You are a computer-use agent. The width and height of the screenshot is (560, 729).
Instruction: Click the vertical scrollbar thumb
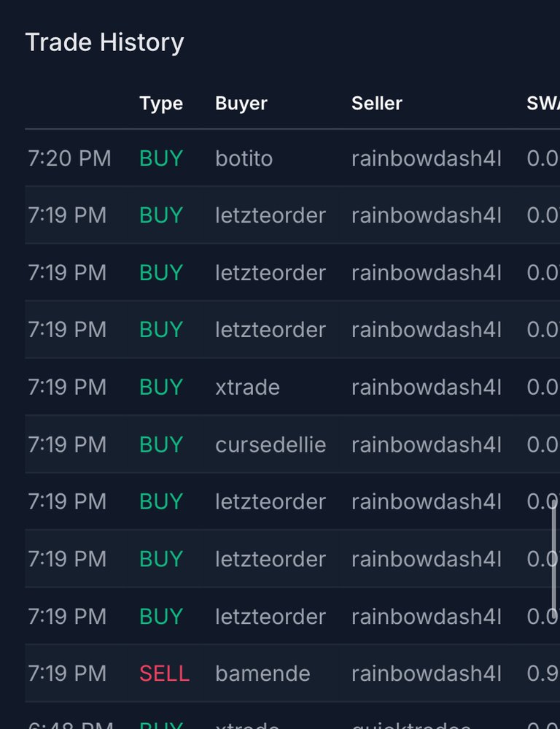tap(554, 558)
